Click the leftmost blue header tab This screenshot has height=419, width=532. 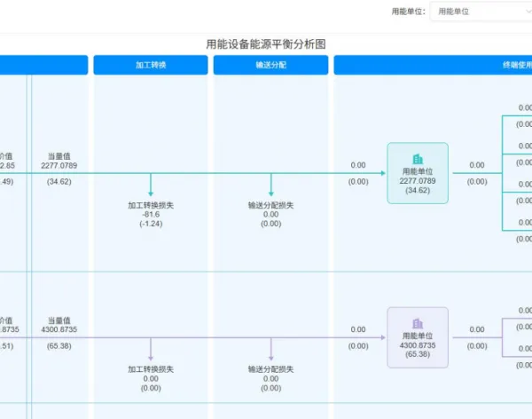click(x=43, y=65)
